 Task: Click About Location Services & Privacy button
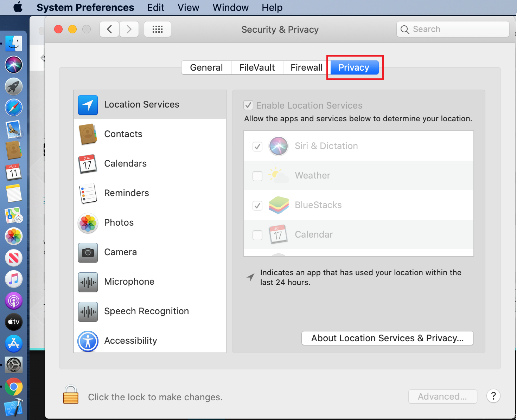[x=388, y=338]
